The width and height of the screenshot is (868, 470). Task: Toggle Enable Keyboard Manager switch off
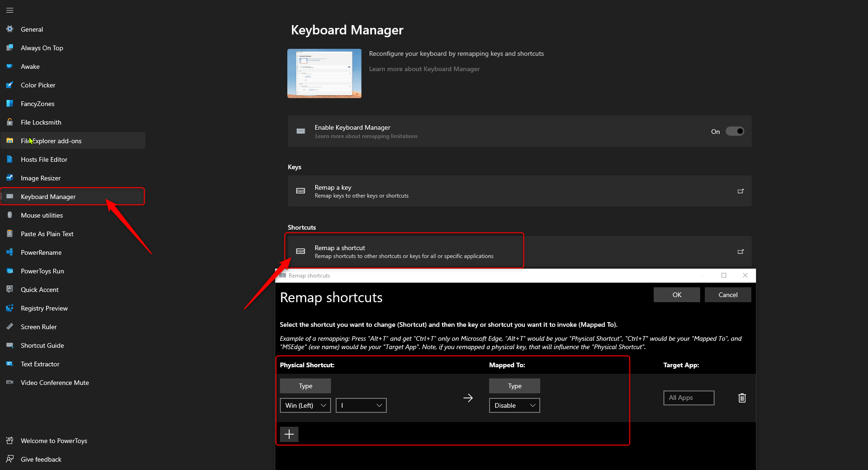(735, 131)
